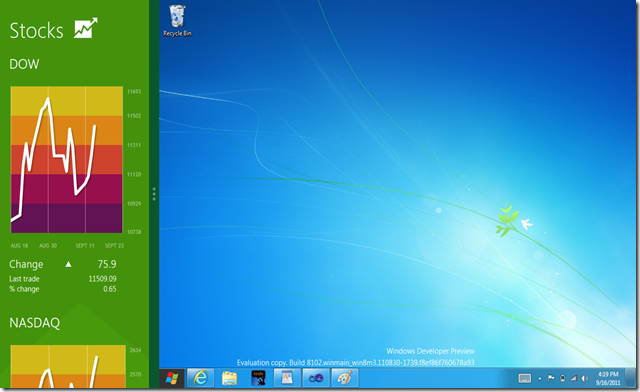Check the battery power tray icon
This screenshot has width=640, height=392.
pos(562,379)
